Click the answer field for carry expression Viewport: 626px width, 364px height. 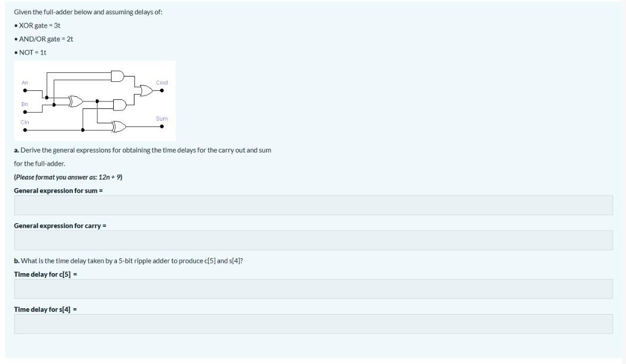(x=312, y=237)
